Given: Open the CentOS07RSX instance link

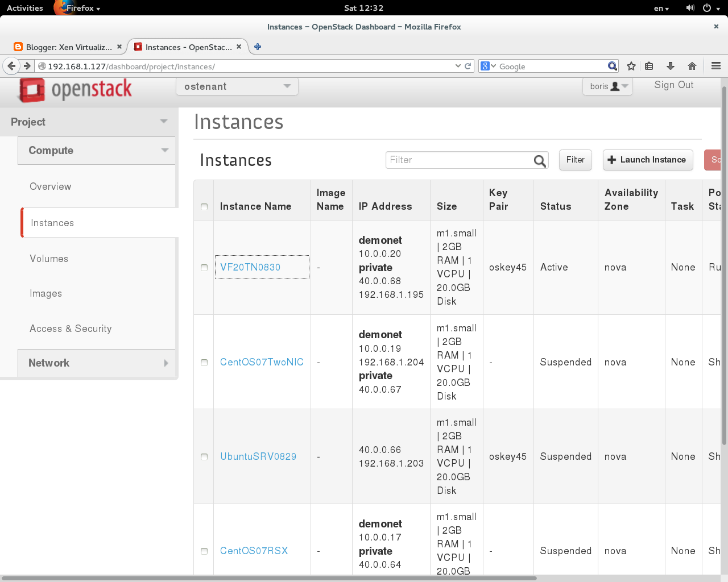Looking at the screenshot, I should (254, 551).
